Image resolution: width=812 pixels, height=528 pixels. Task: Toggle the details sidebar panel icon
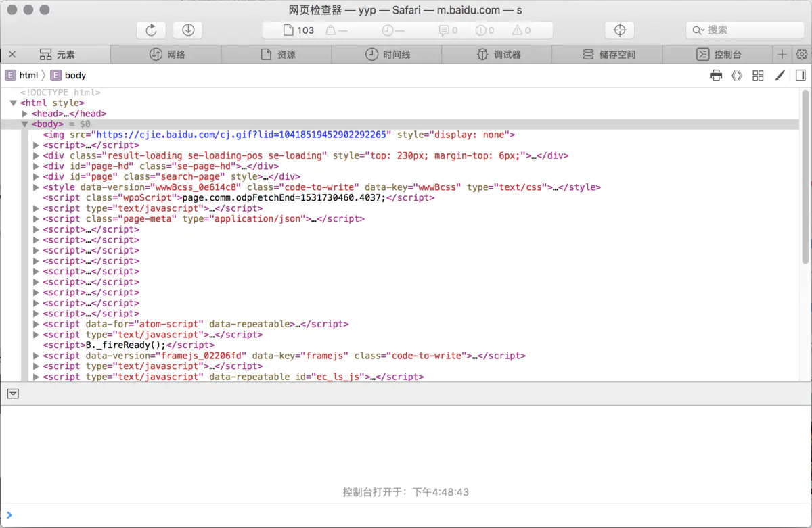click(800, 76)
